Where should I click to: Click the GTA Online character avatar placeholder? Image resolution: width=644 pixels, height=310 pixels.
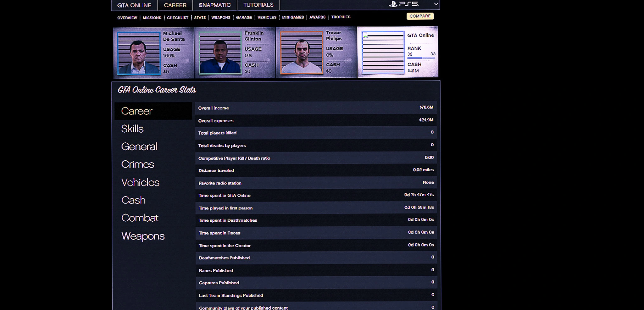point(383,52)
